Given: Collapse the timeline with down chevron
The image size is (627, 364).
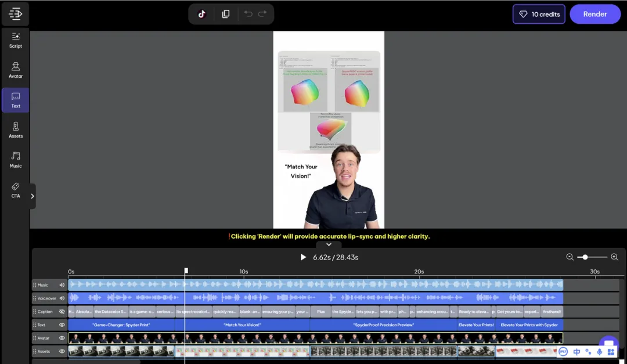Looking at the screenshot, I should 329,244.
